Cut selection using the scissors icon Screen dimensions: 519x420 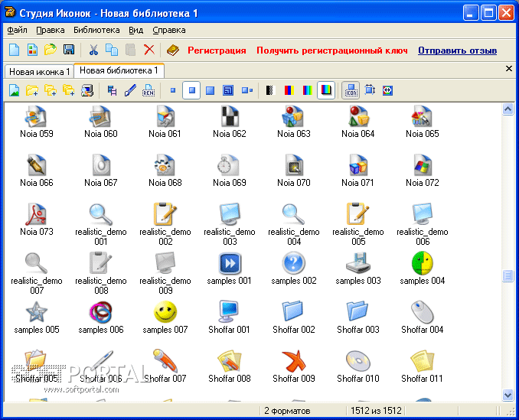pyautogui.click(x=93, y=50)
